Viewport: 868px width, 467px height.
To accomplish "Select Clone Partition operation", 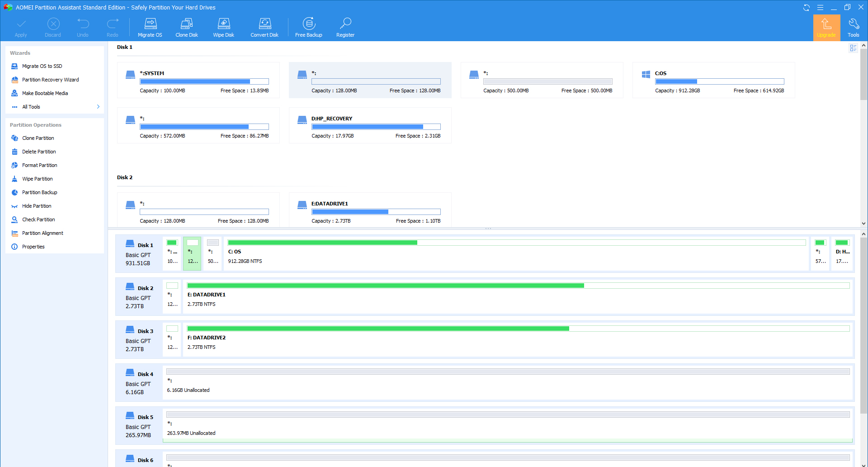I will click(x=54, y=138).
